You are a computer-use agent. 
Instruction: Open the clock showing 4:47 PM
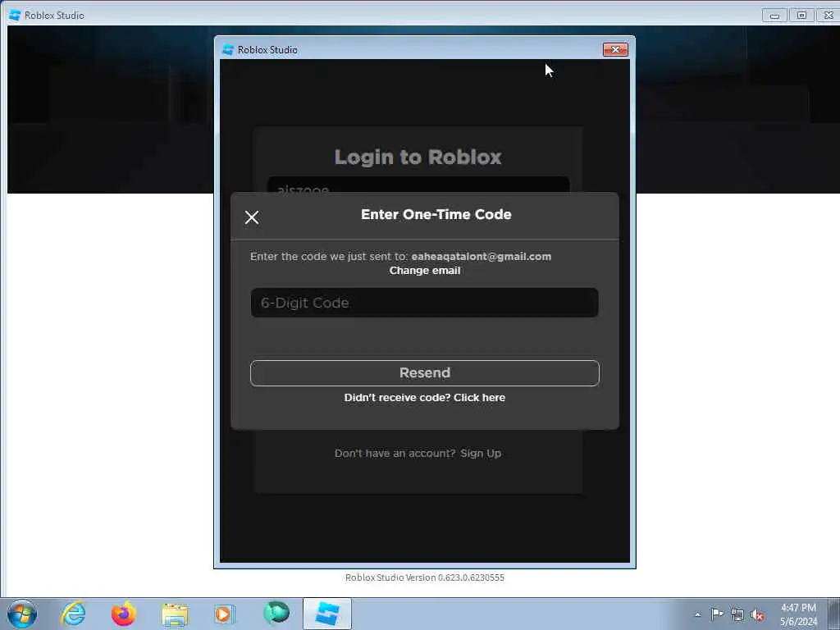[798, 614]
